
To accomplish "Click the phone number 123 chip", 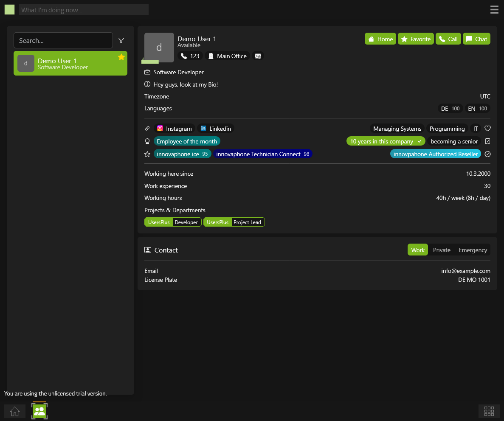I will click(x=190, y=56).
